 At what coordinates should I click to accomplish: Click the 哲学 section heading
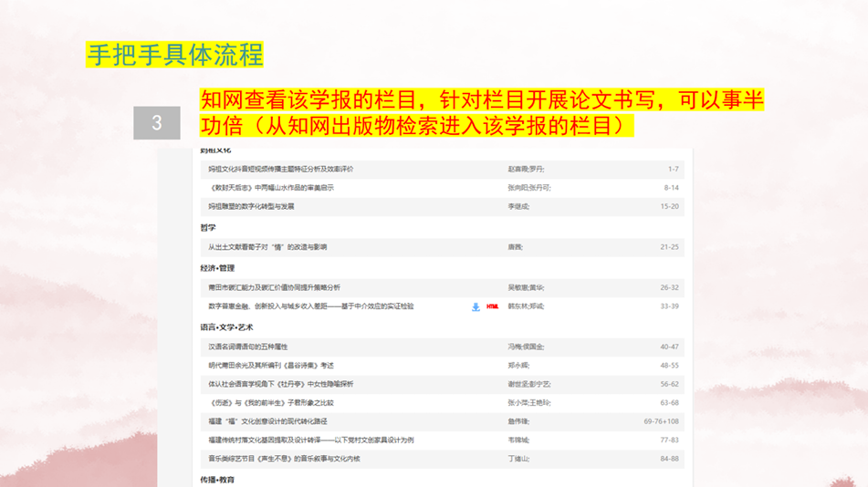(208, 227)
